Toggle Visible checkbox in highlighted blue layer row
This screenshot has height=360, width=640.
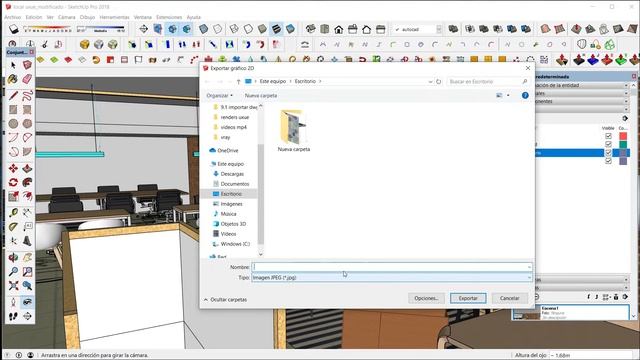tap(608, 153)
